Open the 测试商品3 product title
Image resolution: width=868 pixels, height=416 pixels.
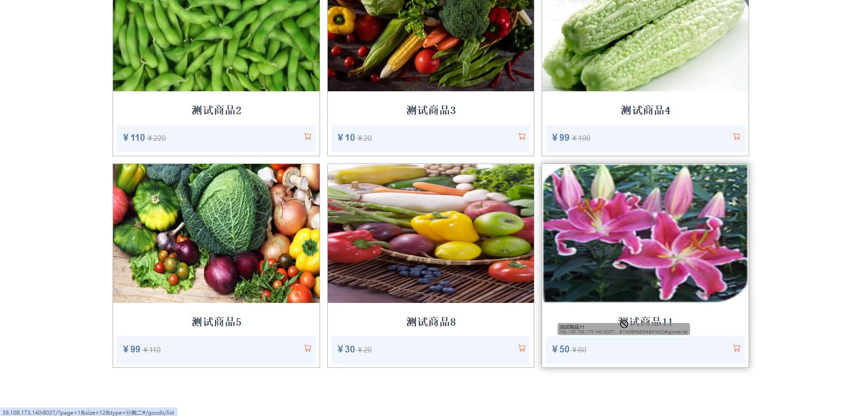(x=431, y=110)
